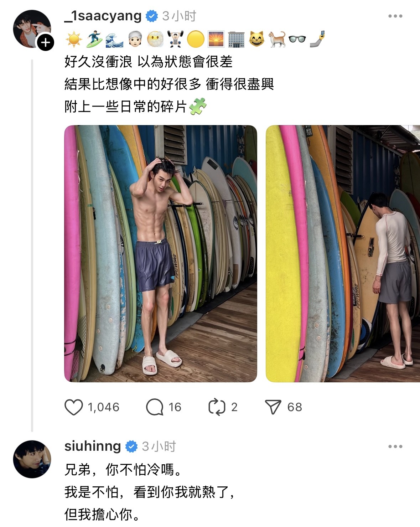
Task: Tap the blue verified badge beside _1saacyang
Action: (152, 16)
